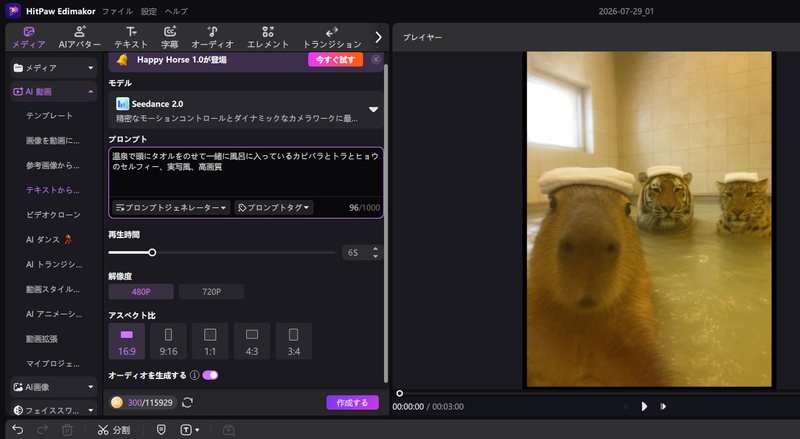The image size is (800, 439).
Task: Collapse the AI 動画 sidebar section
Action: coord(54,91)
